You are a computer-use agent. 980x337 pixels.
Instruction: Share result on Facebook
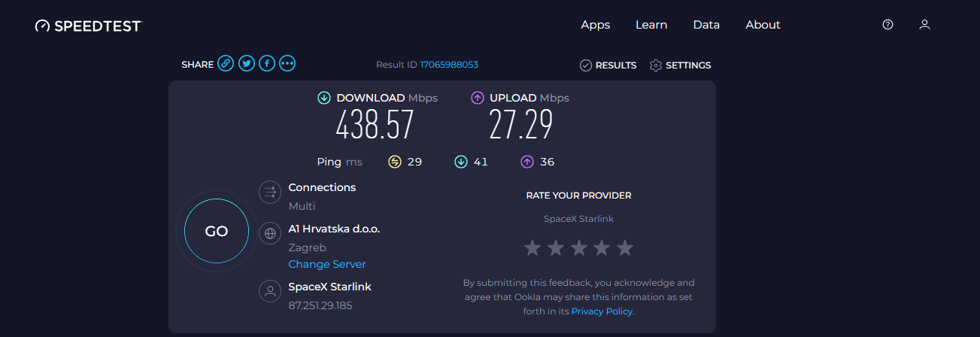point(267,64)
